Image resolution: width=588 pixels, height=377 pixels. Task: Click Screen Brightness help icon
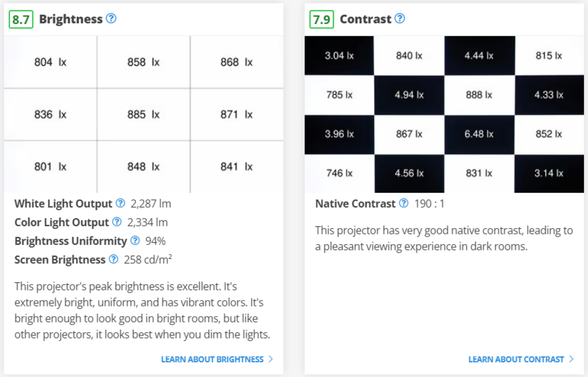point(113,259)
